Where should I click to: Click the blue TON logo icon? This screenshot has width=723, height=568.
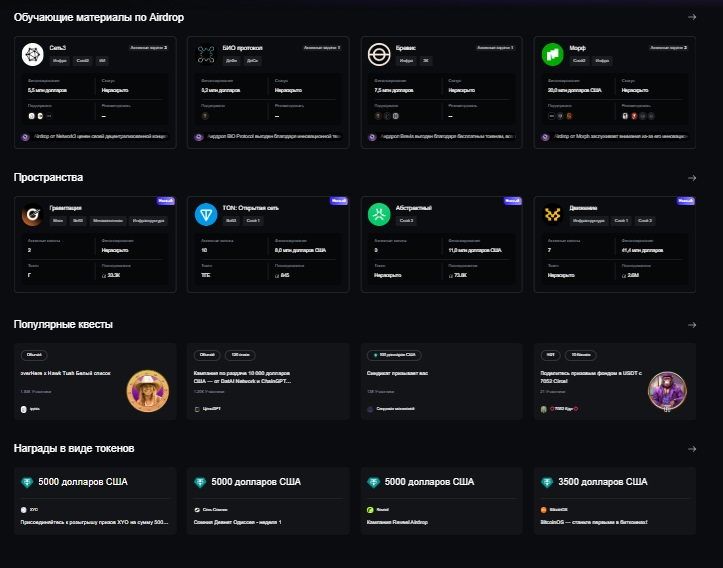pyautogui.click(x=206, y=214)
